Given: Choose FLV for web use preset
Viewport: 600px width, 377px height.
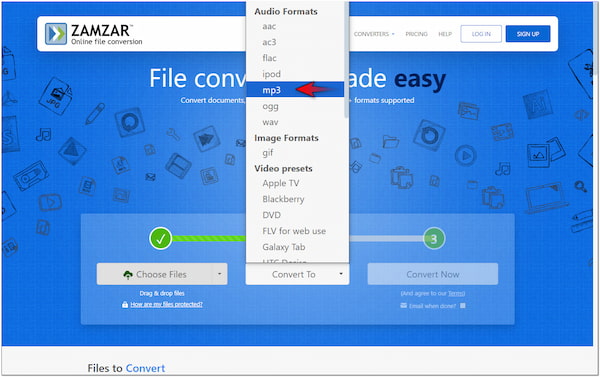Looking at the screenshot, I should (x=295, y=231).
